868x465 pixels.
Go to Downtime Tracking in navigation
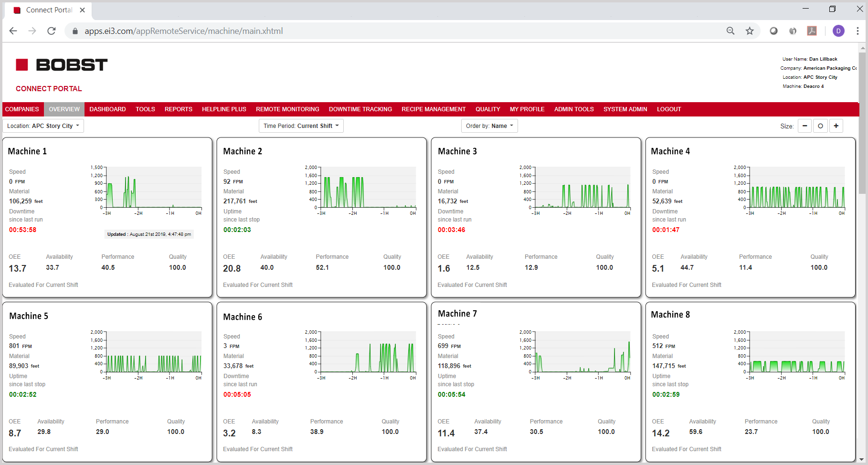360,109
